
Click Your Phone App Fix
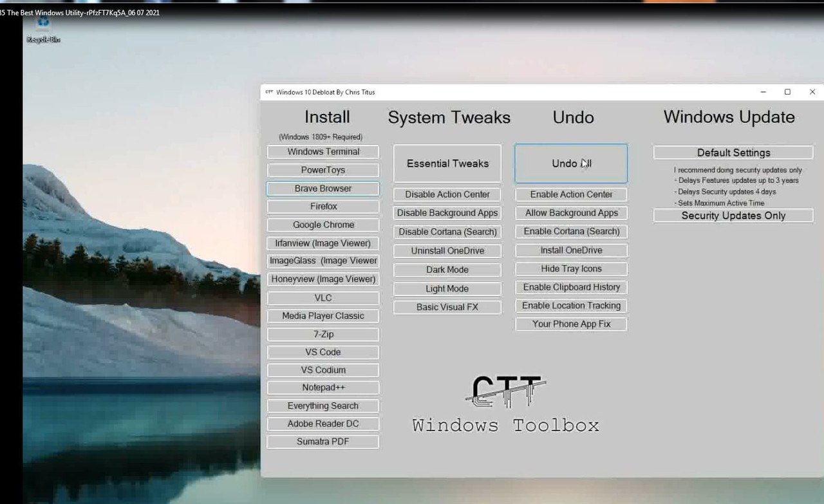pyautogui.click(x=571, y=324)
